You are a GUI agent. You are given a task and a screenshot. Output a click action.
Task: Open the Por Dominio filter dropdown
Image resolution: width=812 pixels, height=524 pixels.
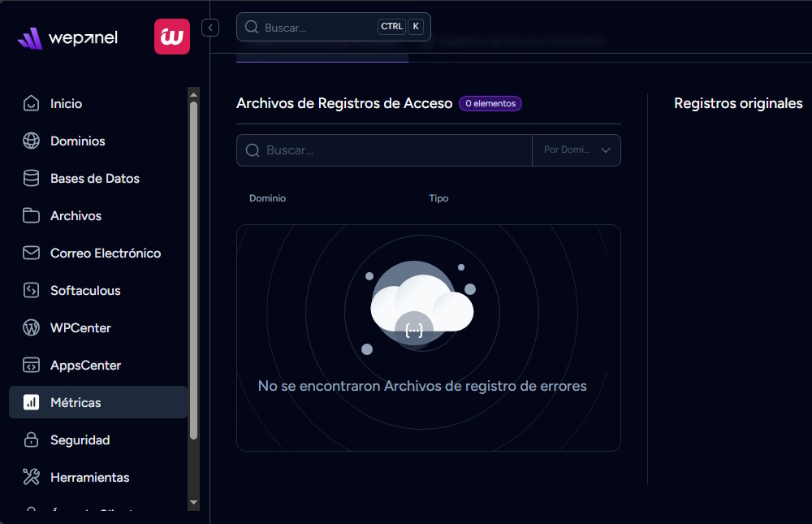577,150
